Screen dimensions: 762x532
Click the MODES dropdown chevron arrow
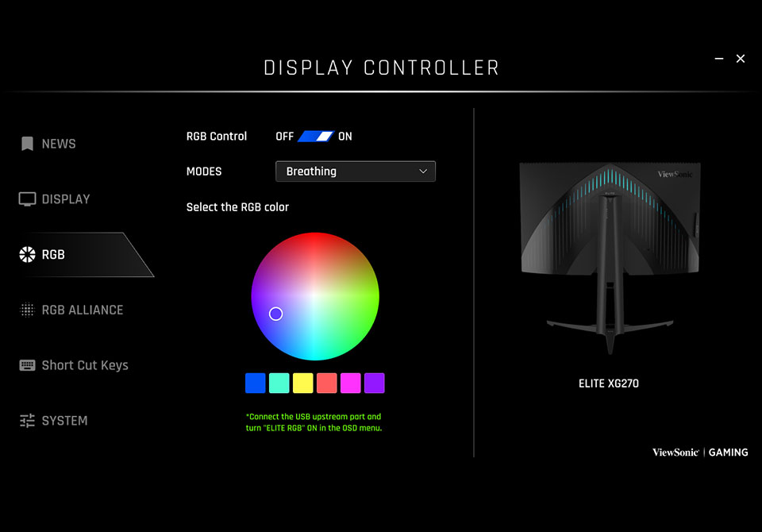pyautogui.click(x=423, y=172)
